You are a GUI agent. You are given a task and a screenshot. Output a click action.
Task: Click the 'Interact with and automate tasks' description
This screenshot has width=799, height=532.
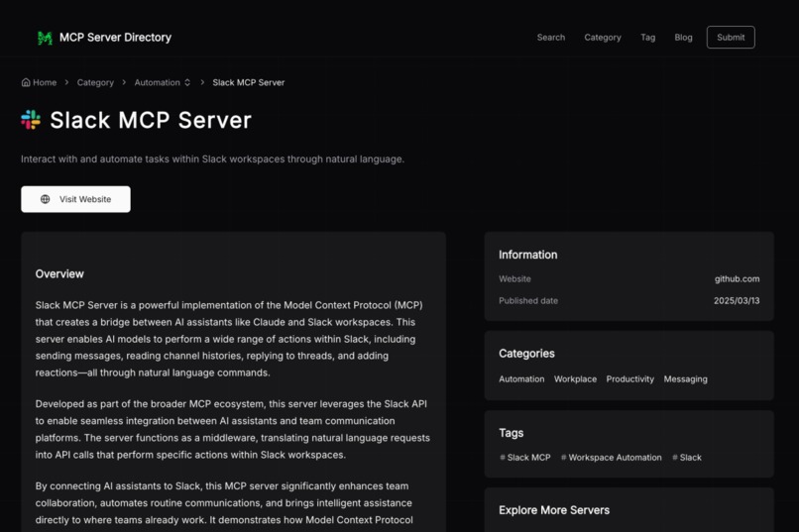pos(212,159)
